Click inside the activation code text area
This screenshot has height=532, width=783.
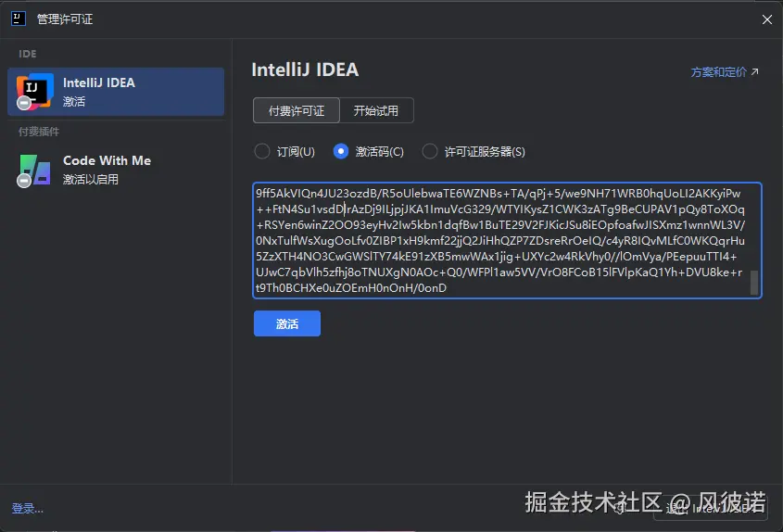tap(507, 240)
